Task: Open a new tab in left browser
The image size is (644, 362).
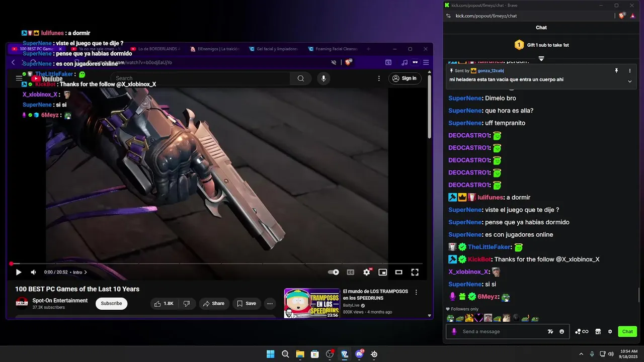Action: (369, 49)
